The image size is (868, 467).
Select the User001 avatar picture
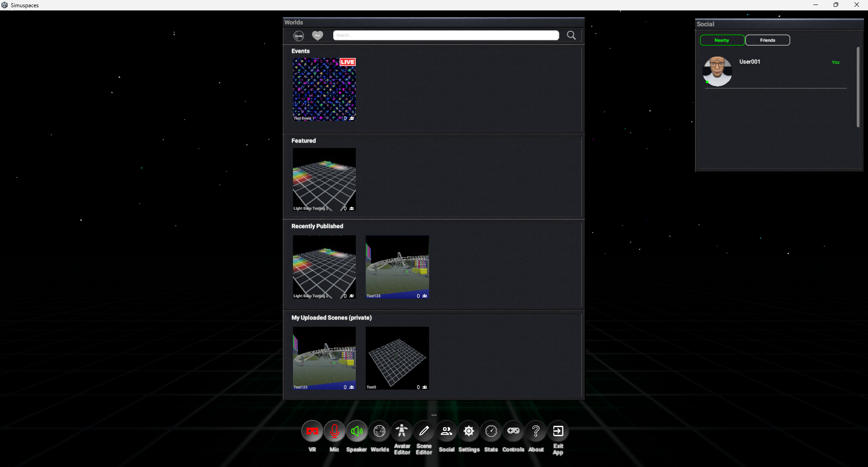[717, 71]
